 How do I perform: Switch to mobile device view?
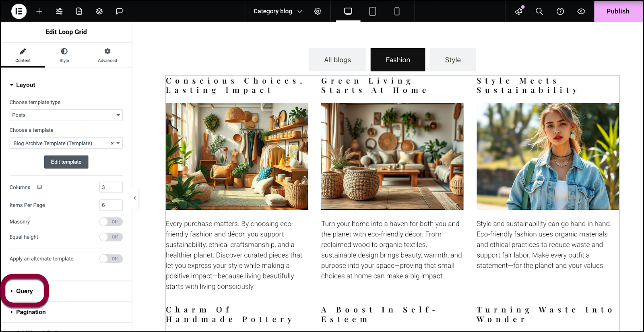[x=396, y=11]
